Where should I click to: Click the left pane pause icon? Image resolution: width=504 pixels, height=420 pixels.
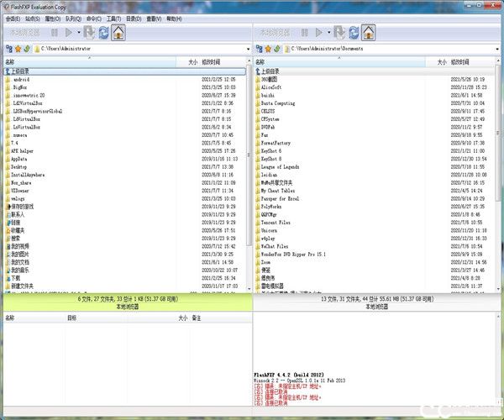[x=55, y=33]
